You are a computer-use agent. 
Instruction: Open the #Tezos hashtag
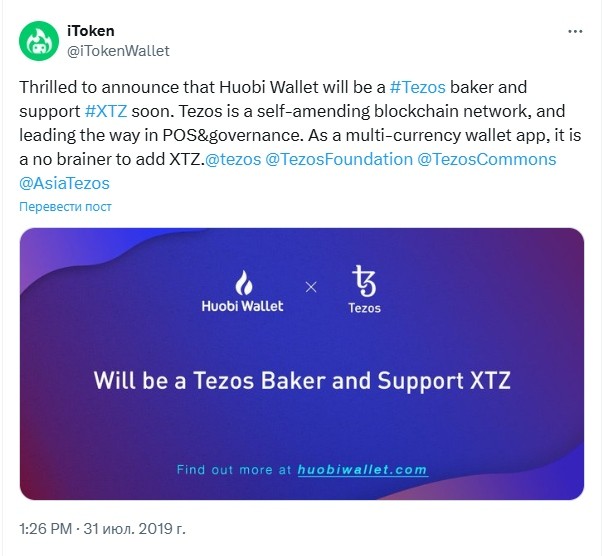[x=418, y=87]
